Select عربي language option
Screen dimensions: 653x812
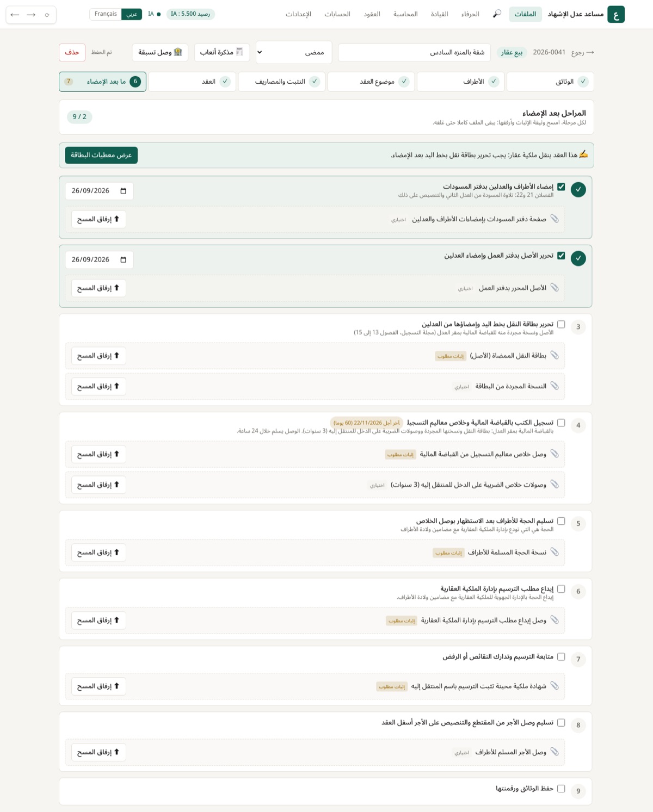coord(132,14)
